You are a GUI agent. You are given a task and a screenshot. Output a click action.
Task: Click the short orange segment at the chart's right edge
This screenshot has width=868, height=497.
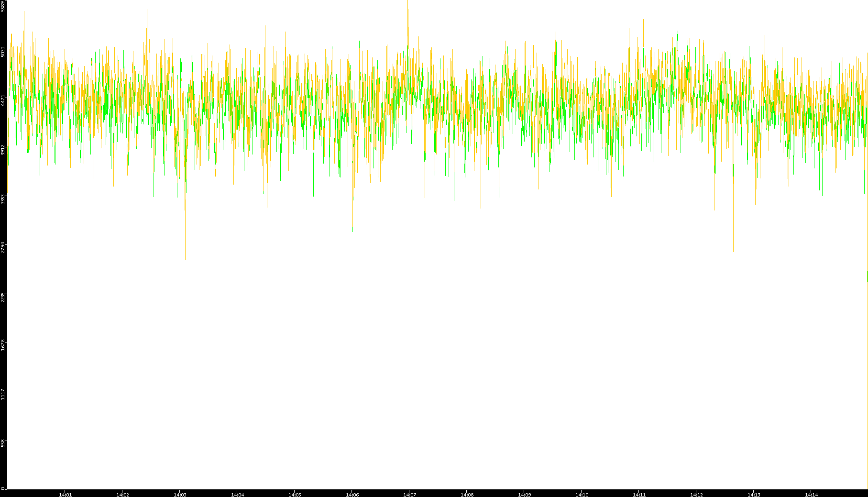(867, 276)
